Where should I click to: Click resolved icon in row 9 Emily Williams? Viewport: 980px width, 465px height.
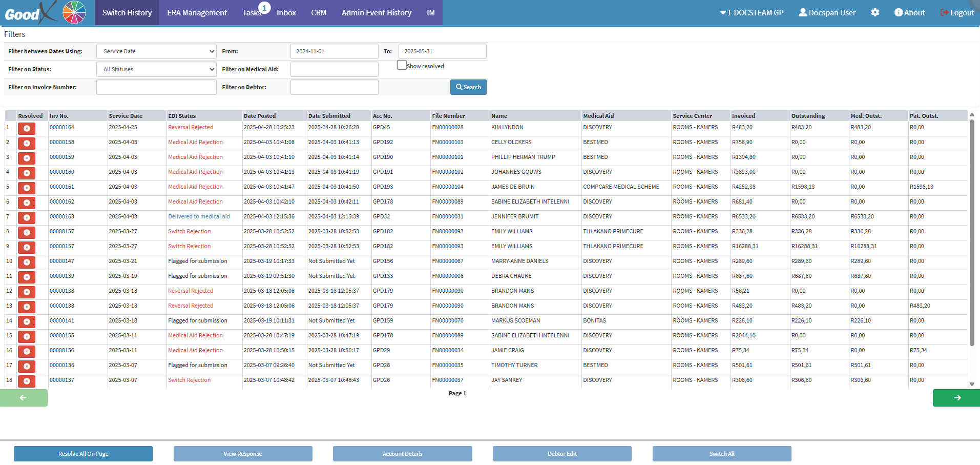coord(27,247)
